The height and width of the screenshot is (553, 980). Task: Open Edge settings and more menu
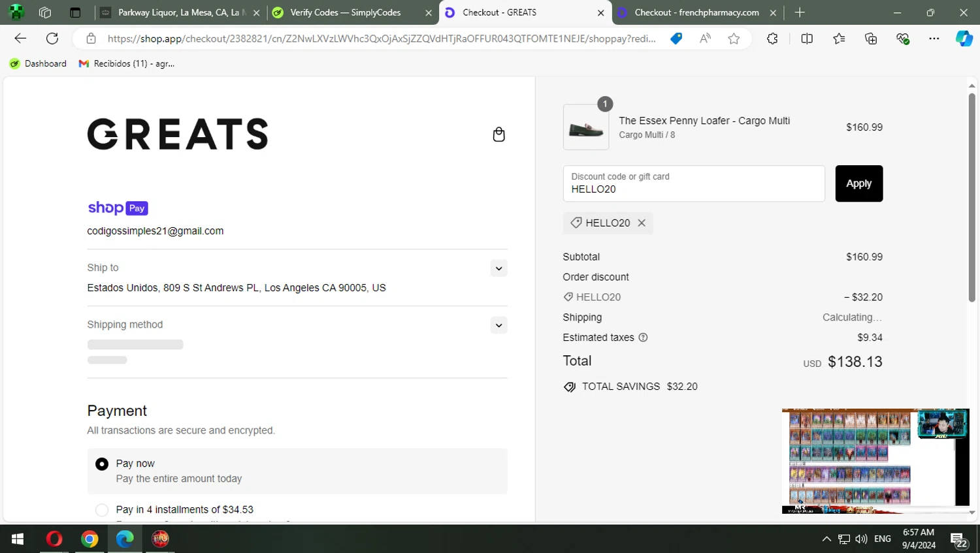(x=934, y=39)
